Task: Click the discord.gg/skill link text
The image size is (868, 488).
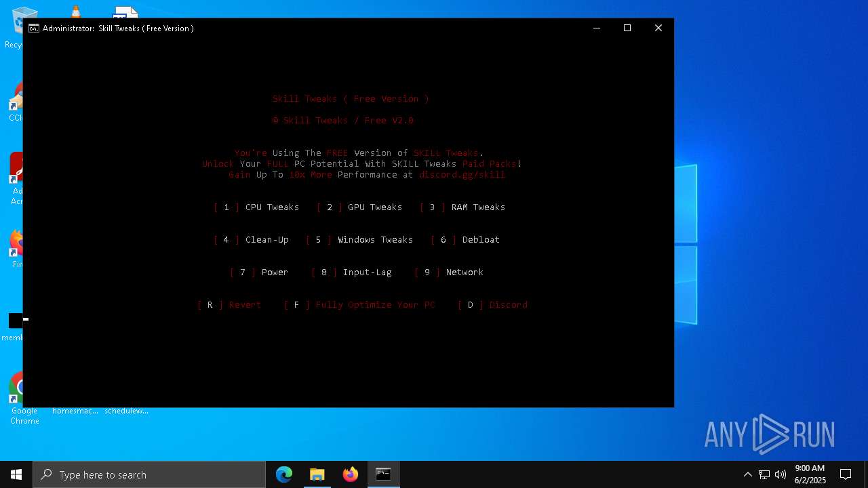Action: pos(462,175)
